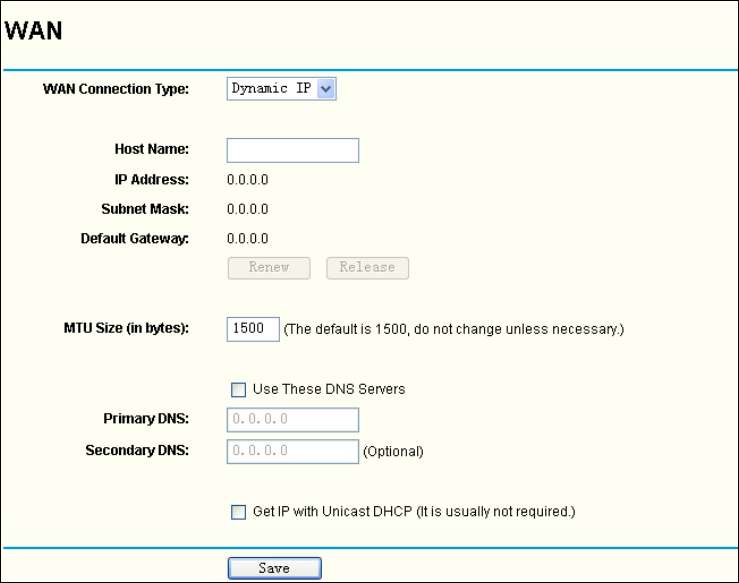Click the Primary DNS field
739x583 pixels.
[293, 419]
